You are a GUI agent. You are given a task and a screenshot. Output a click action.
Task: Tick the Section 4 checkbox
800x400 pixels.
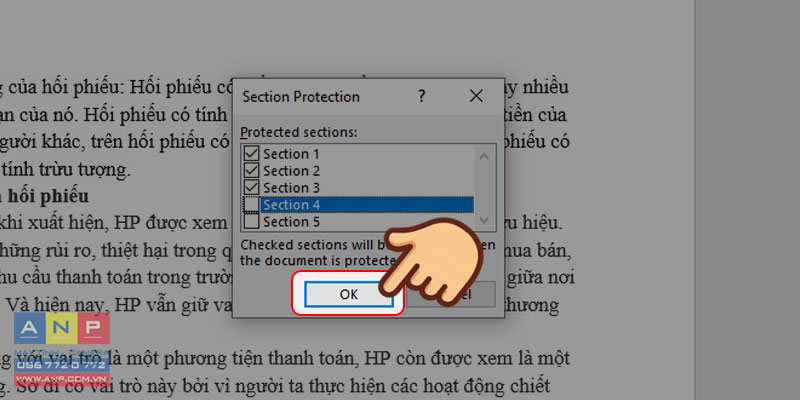[x=252, y=205]
